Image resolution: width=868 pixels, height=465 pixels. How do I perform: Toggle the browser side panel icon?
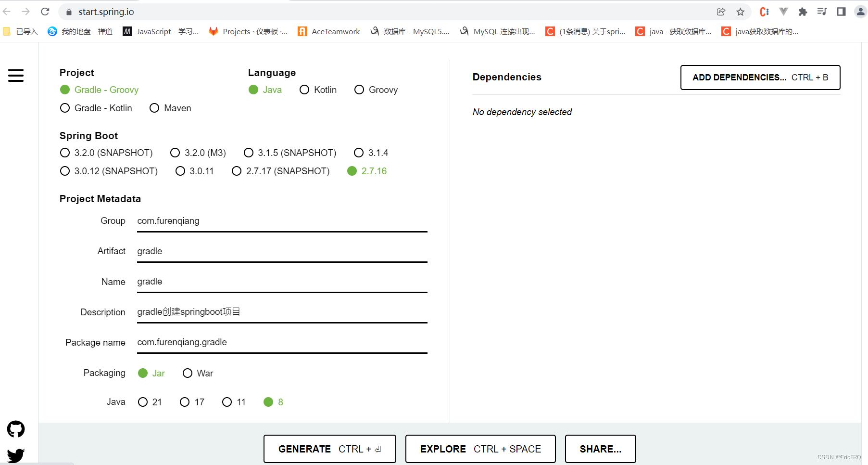[841, 12]
